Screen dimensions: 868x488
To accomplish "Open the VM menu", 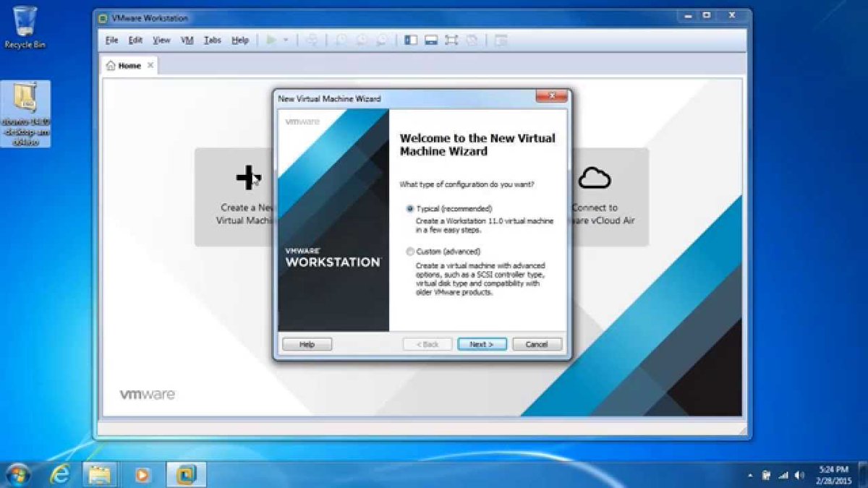I will click(x=187, y=40).
